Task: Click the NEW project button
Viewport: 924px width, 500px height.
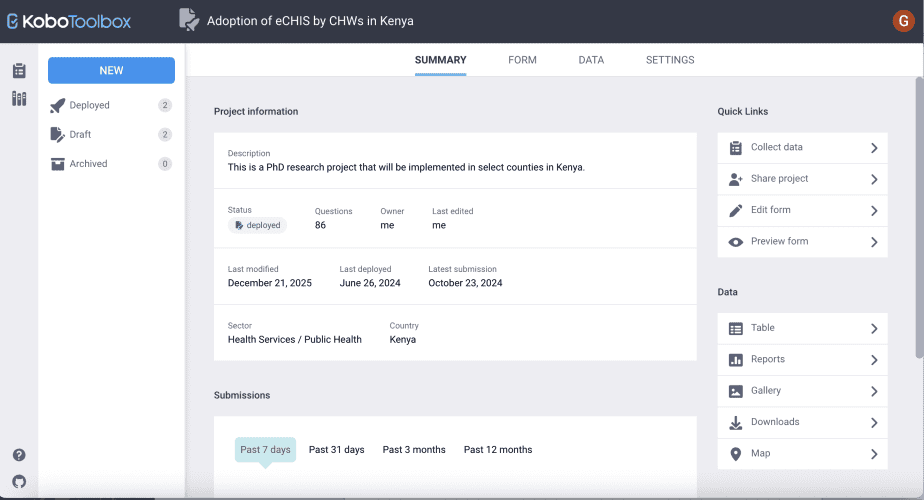Action: click(111, 71)
